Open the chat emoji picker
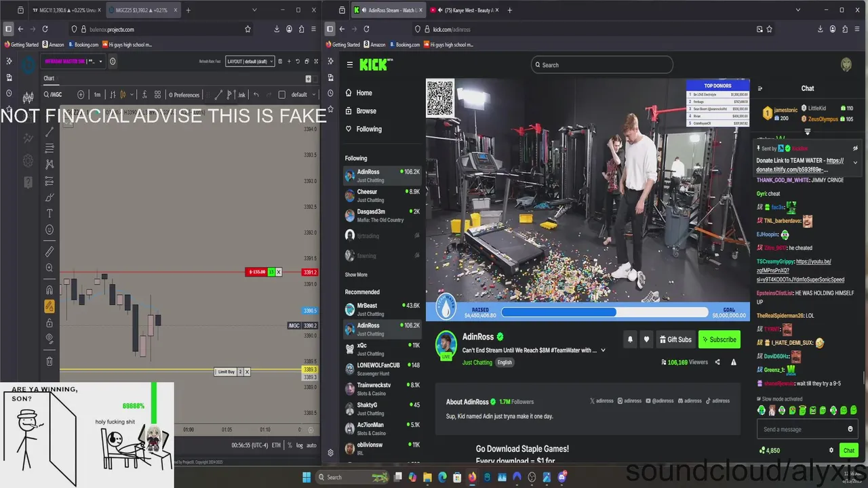 (850, 429)
